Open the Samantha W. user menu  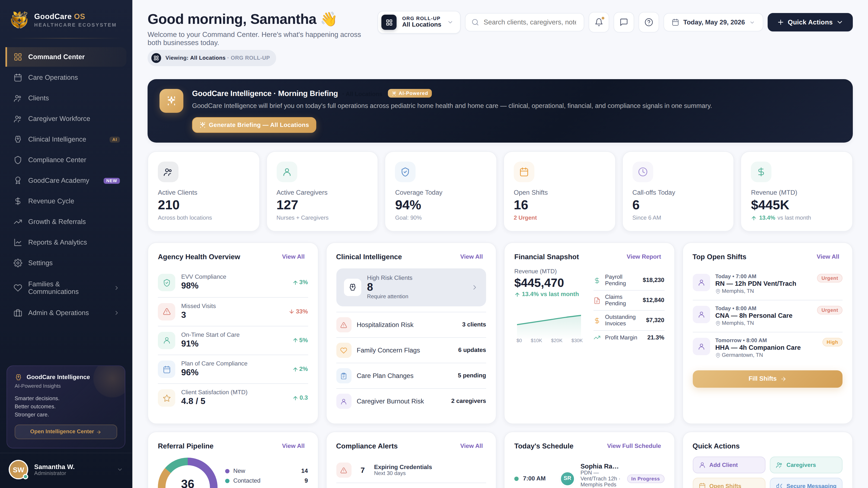pos(66,470)
